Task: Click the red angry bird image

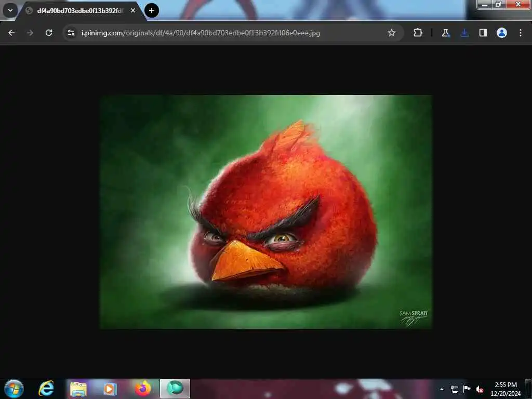Action: pos(266,212)
